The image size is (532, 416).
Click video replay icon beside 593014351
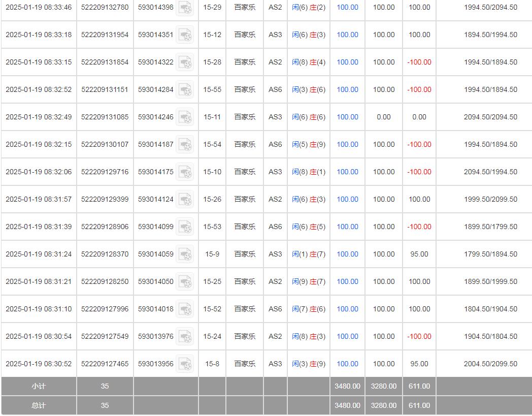[x=185, y=35]
